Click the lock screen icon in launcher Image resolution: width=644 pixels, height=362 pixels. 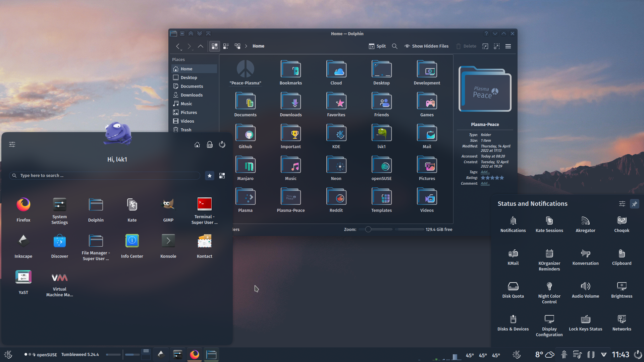tap(210, 144)
